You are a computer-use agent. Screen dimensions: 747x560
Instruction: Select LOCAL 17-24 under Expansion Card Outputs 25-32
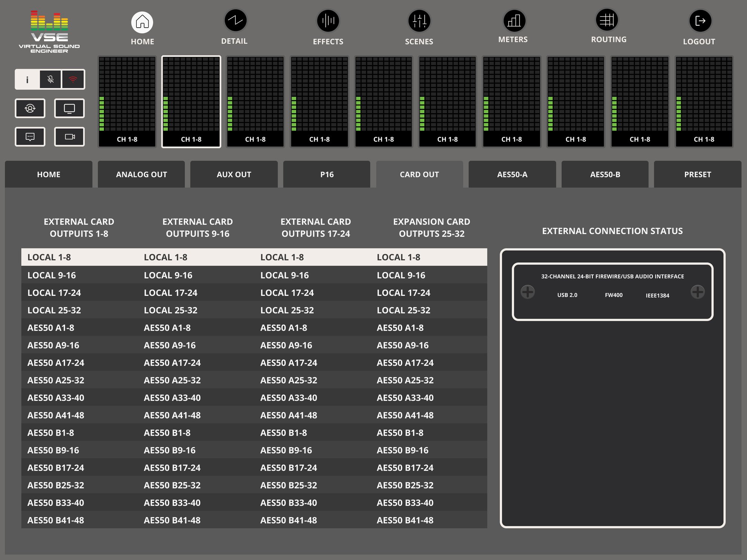[403, 293]
